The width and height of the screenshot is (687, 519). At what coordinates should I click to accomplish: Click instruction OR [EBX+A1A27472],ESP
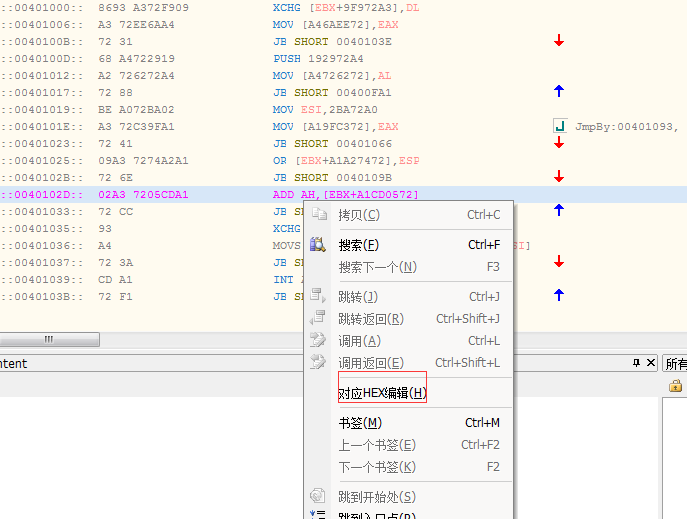coord(346,161)
